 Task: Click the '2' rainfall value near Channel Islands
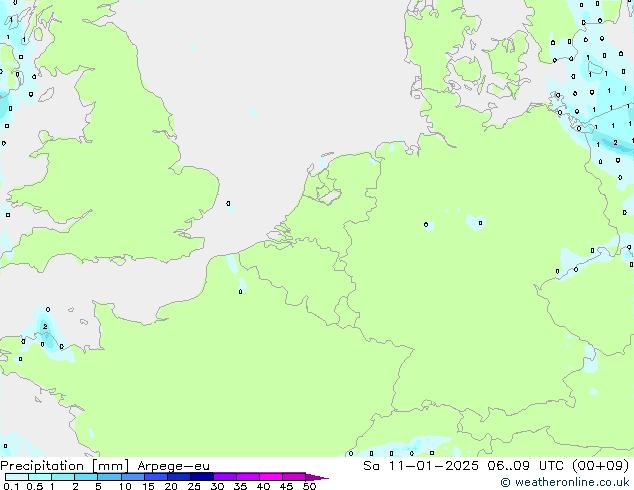pos(45,326)
